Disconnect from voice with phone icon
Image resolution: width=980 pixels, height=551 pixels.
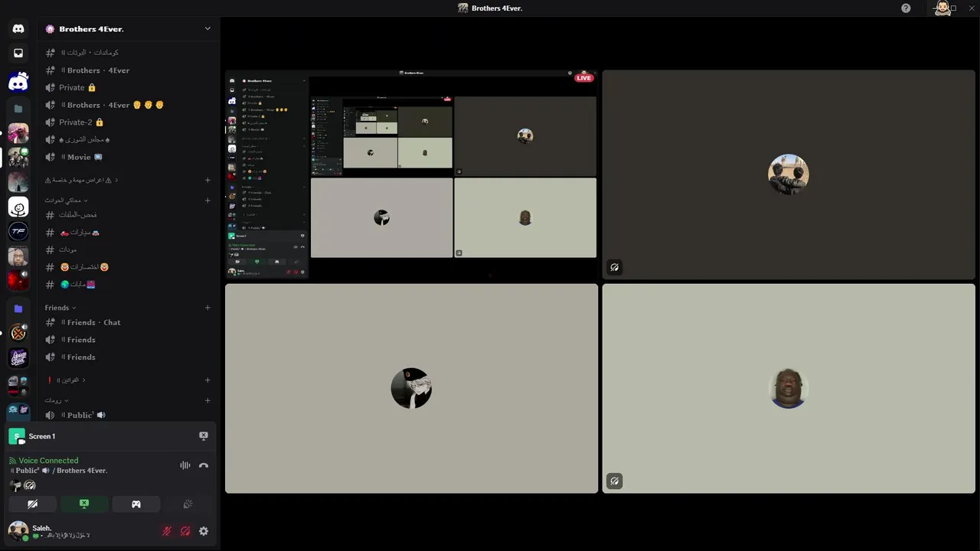[204, 465]
